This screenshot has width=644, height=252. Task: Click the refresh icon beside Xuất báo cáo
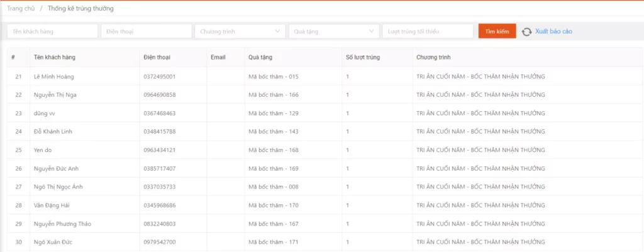[526, 31]
